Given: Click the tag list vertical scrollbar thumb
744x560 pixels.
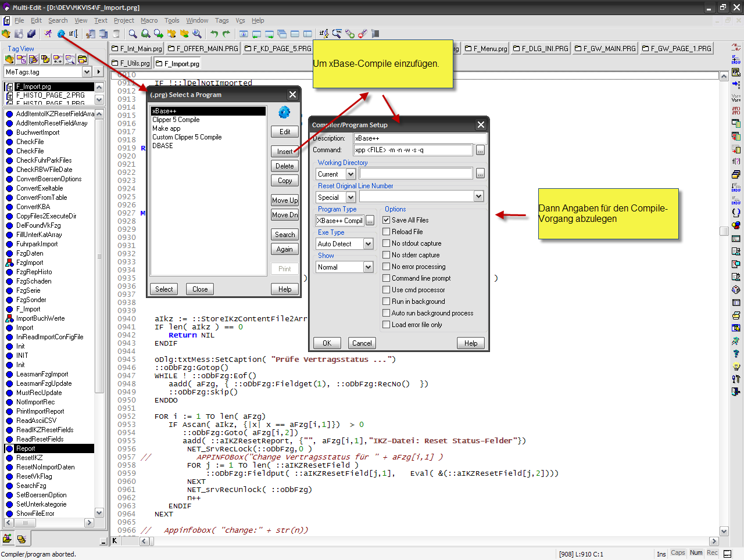Looking at the screenshot, I should (99, 255).
